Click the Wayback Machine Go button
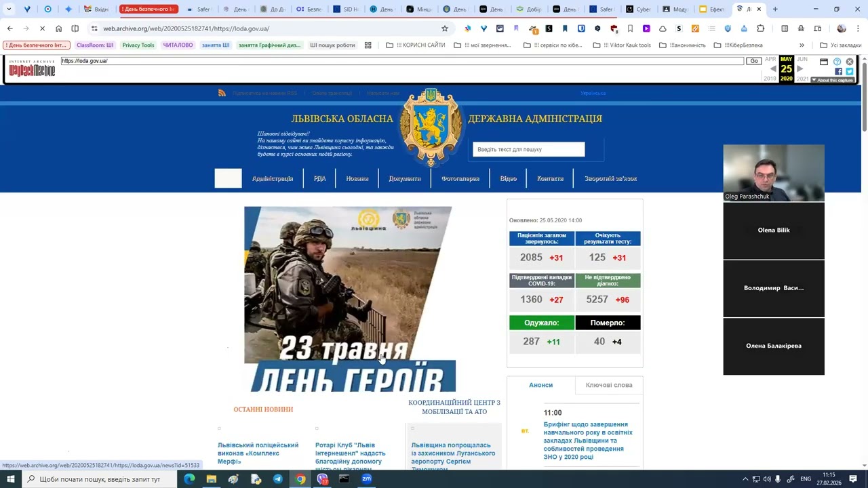Image resolution: width=868 pixels, height=488 pixels. pyautogui.click(x=753, y=61)
